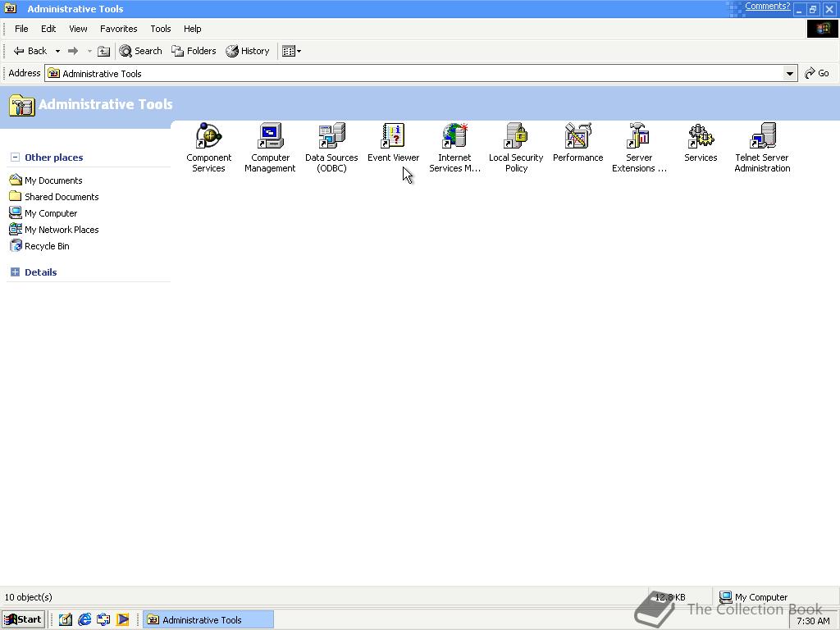Restore down the Administrative Tools window
The height and width of the screenshot is (630, 840).
click(x=813, y=9)
